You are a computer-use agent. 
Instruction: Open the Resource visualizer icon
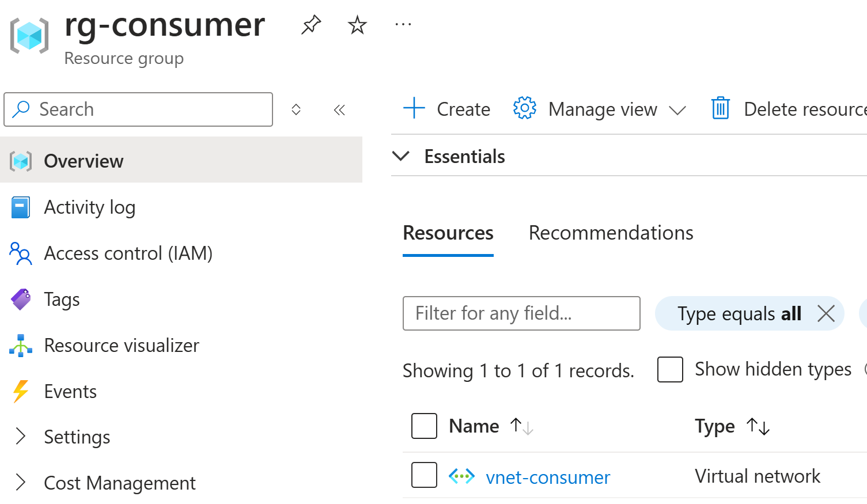coord(21,346)
